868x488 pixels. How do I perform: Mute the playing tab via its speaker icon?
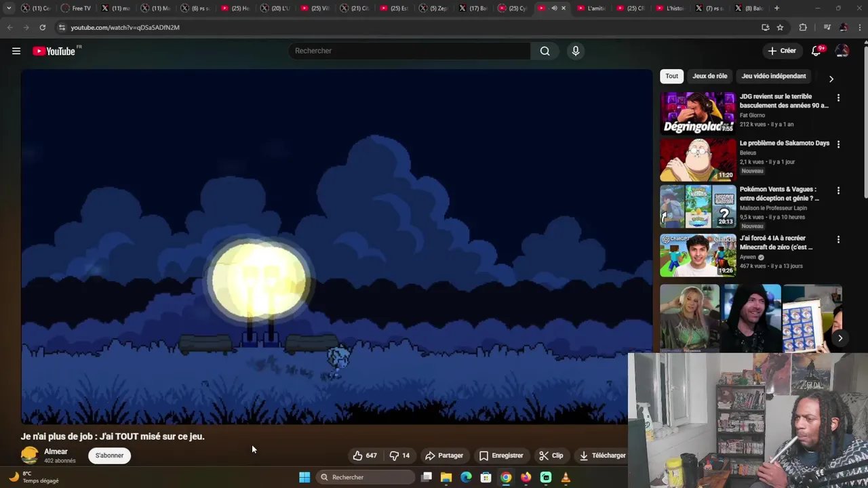pos(554,8)
